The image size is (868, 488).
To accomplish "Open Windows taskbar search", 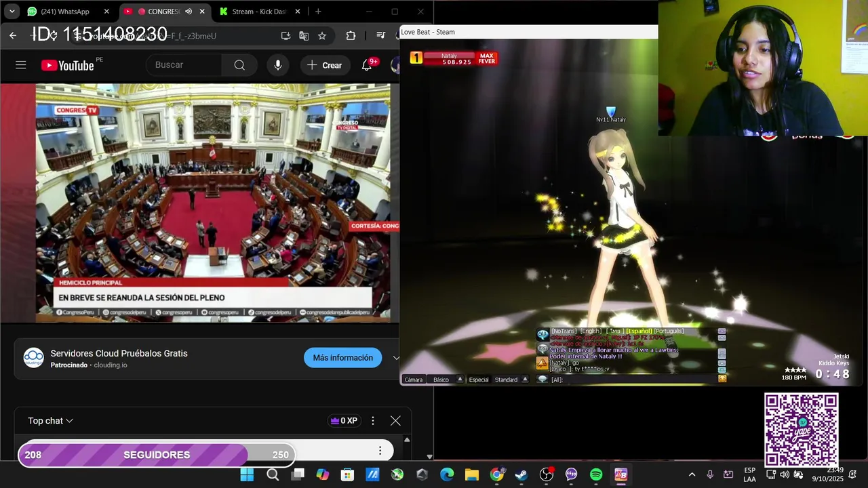I will pyautogui.click(x=273, y=474).
